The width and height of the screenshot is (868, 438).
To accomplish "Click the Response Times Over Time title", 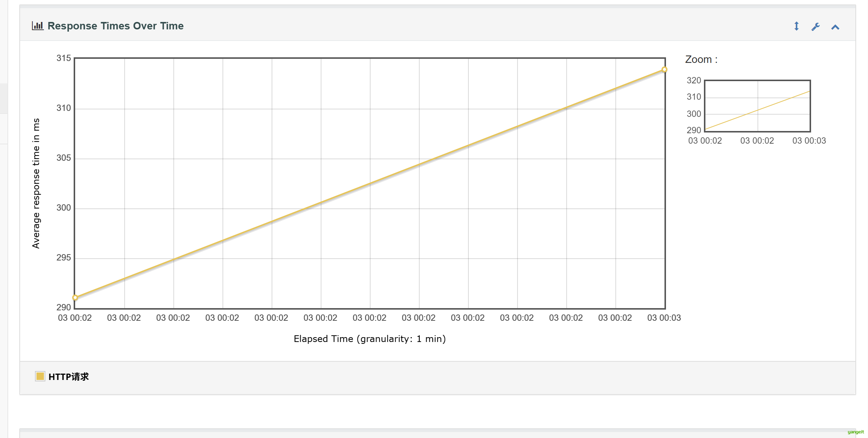I will pos(115,26).
